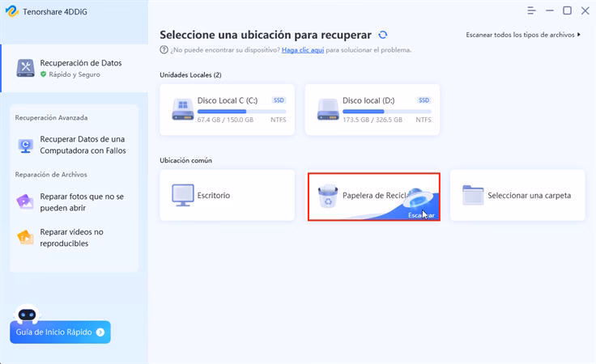
Task: Open Escanear todos los tipos de archivos dropdown
Action: click(x=523, y=35)
